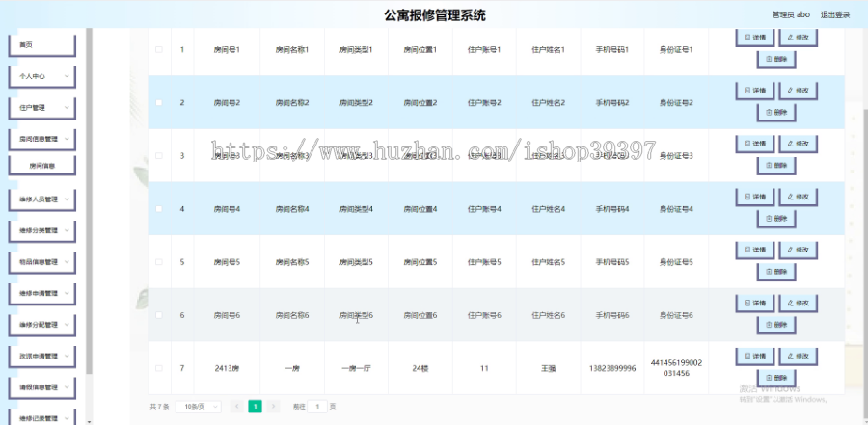Go to the next page arrow
Screen dimensions: 868x425
tap(273, 406)
